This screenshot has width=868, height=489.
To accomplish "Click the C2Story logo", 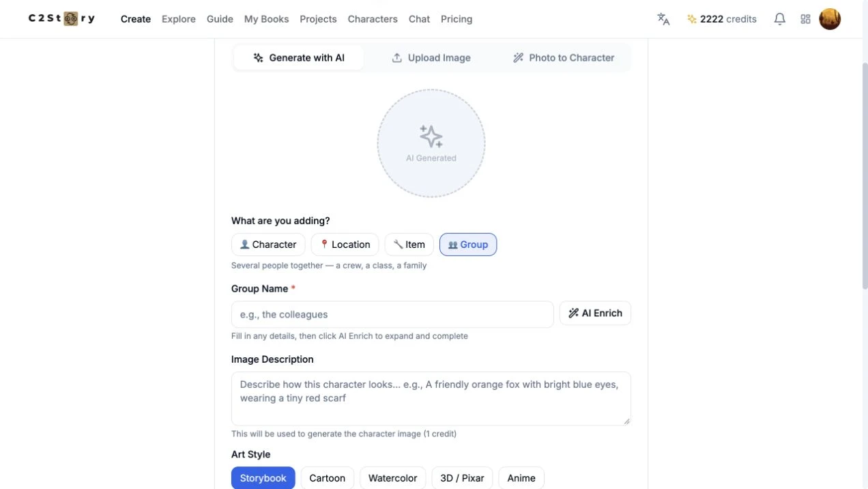I will [x=61, y=18].
